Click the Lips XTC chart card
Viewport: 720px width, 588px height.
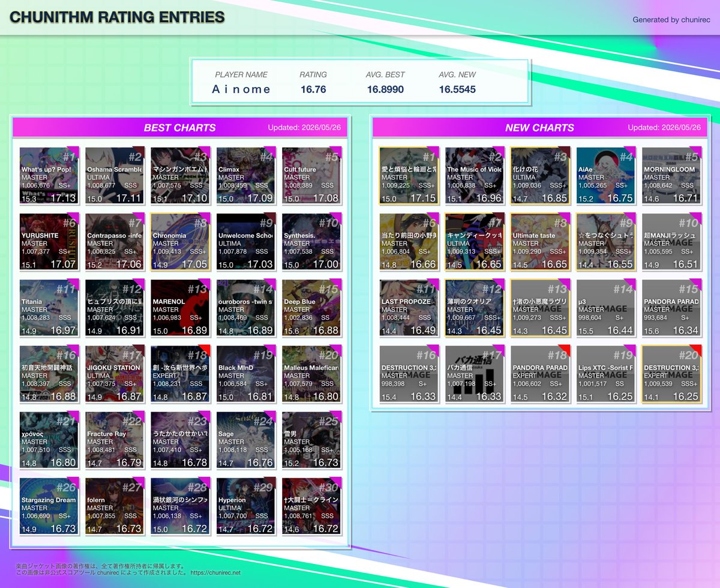coord(606,374)
